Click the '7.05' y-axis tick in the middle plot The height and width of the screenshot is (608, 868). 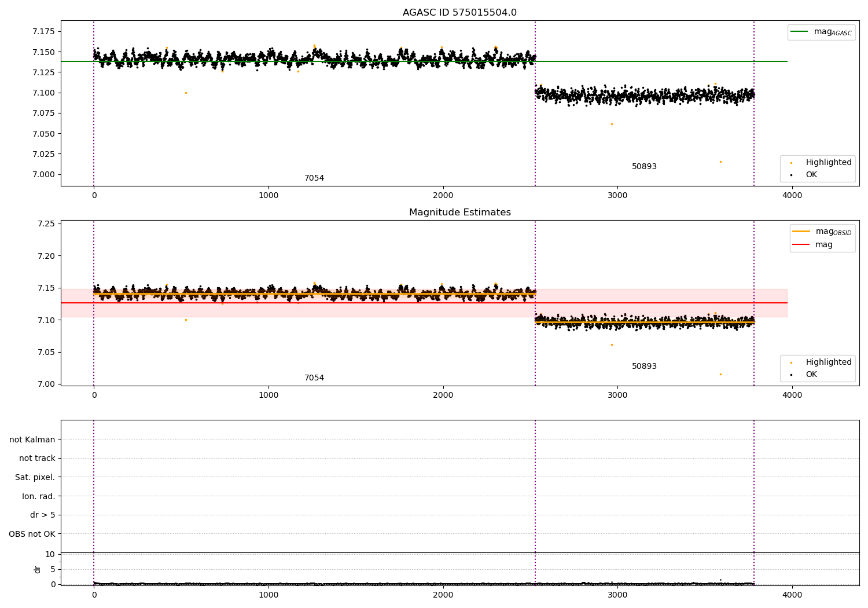(x=46, y=352)
